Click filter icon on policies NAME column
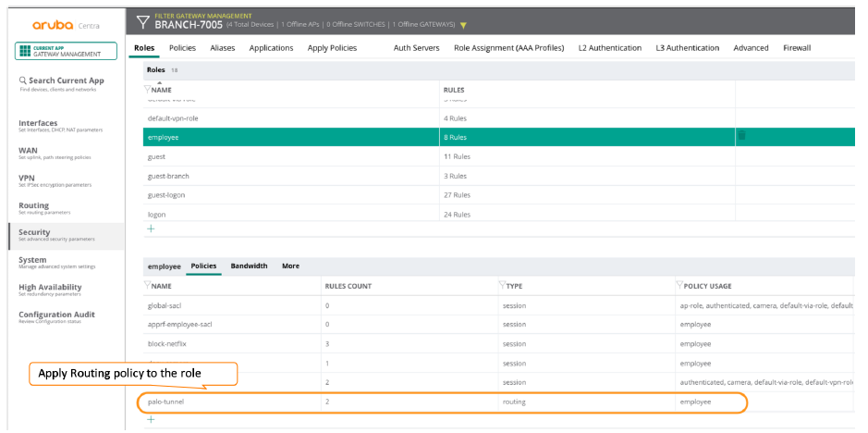Viewport: 868px width, 433px height. pos(147,286)
